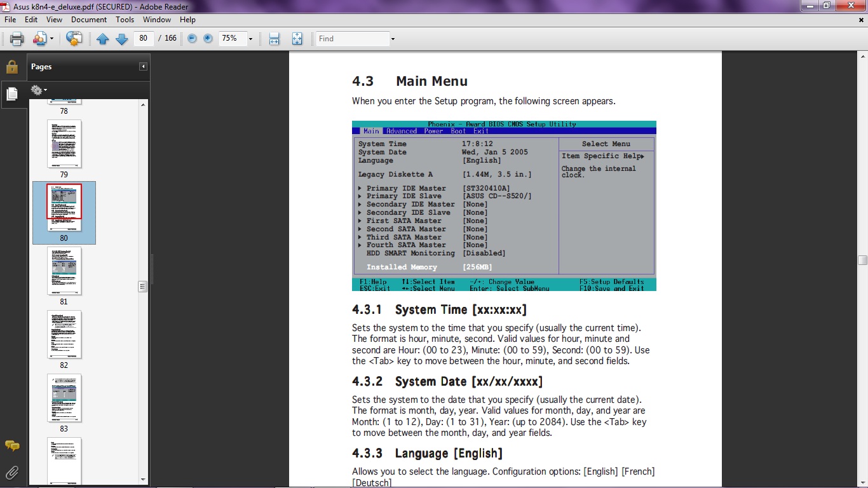Click the document vertical scrollbar handle
The height and width of the screenshot is (488, 868).
pyautogui.click(x=862, y=260)
